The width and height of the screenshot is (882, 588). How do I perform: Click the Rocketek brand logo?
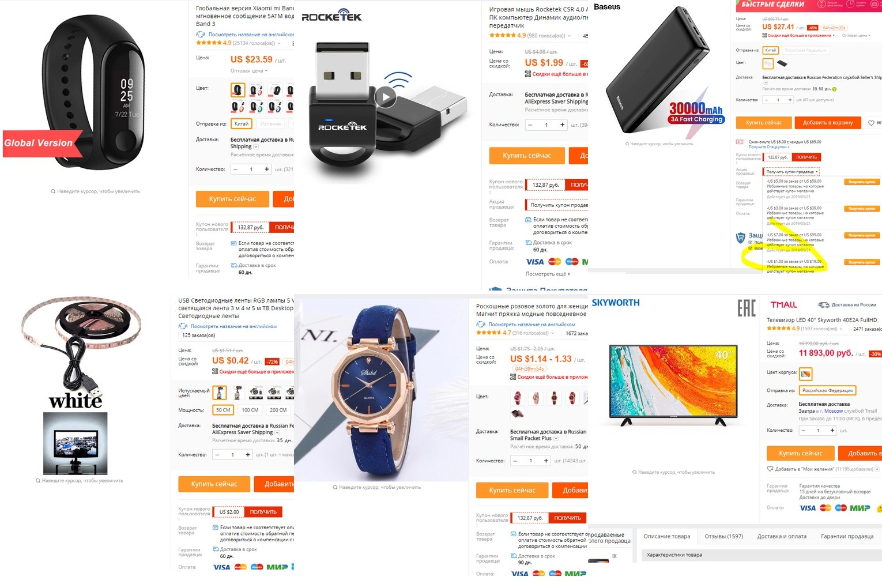[331, 16]
